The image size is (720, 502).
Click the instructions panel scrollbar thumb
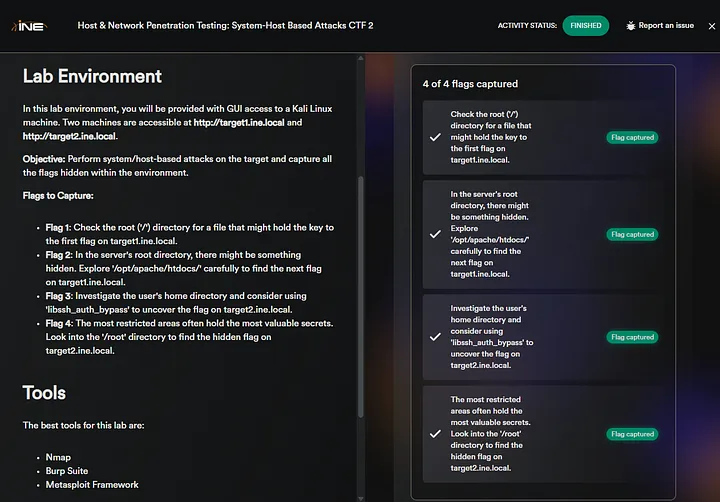point(360,297)
